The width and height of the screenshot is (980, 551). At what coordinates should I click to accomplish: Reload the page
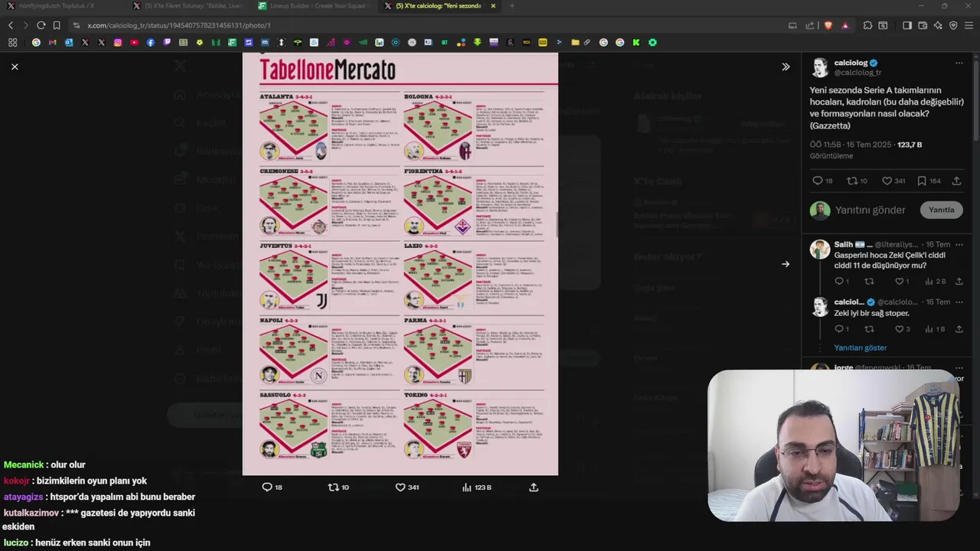(41, 25)
